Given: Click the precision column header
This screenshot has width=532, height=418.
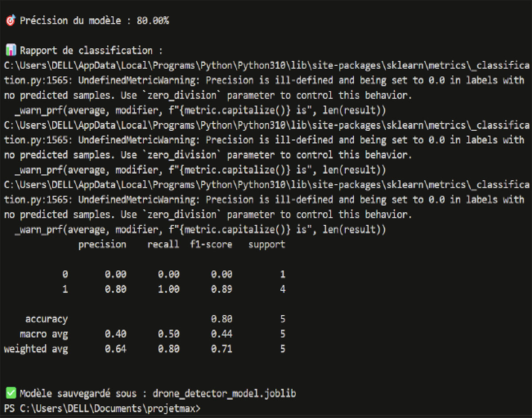Looking at the screenshot, I should pos(102,245).
